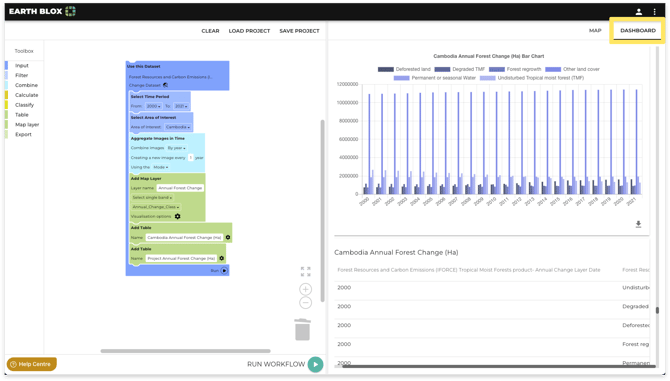Click the Layer Date table column header
The image size is (670, 381).
coord(469,270)
